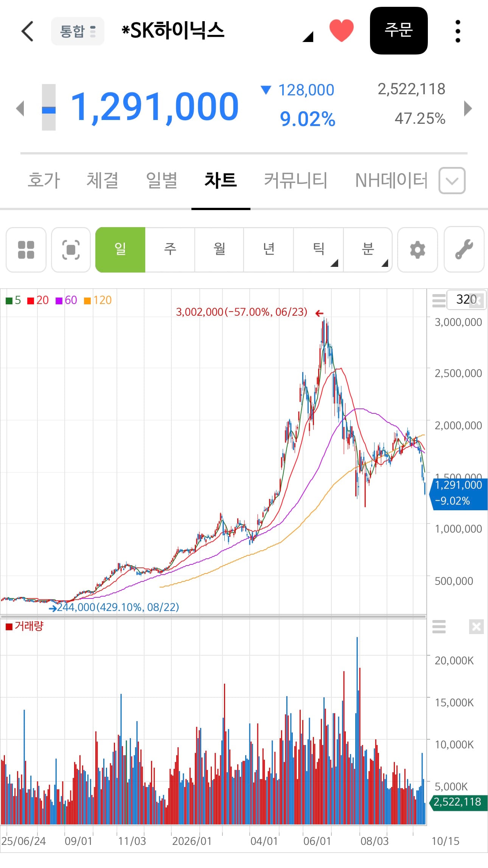
Task: Tap the 주문 order button
Action: point(399,30)
